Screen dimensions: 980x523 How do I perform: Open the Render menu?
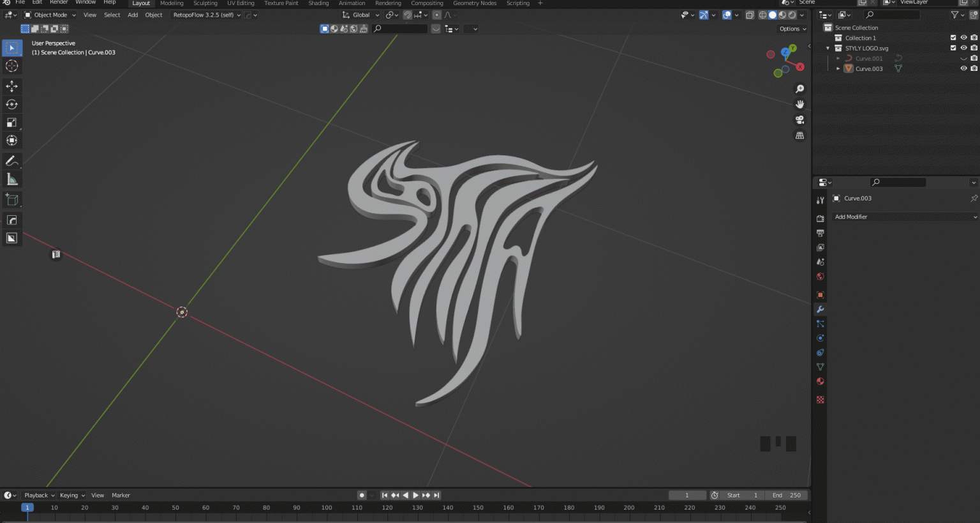coord(59,3)
